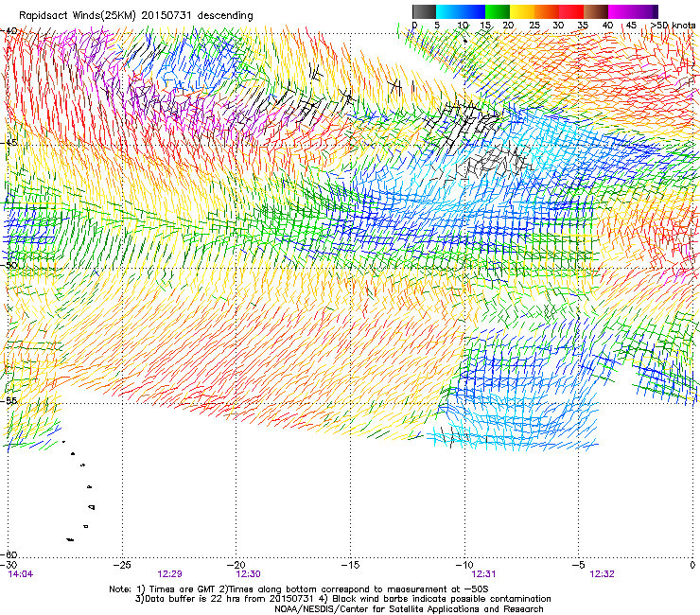Click the orange 25–30 knots legend swatch
Viewport: 700px width, 615px height.
(547, 11)
